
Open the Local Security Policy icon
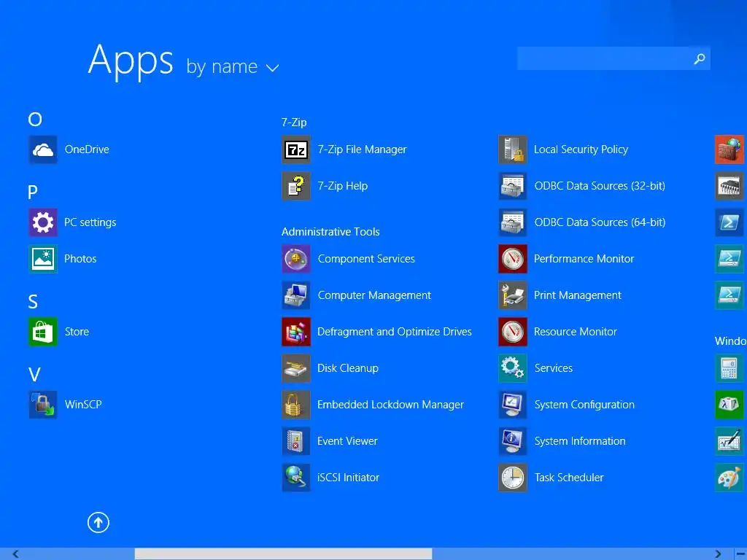point(513,149)
